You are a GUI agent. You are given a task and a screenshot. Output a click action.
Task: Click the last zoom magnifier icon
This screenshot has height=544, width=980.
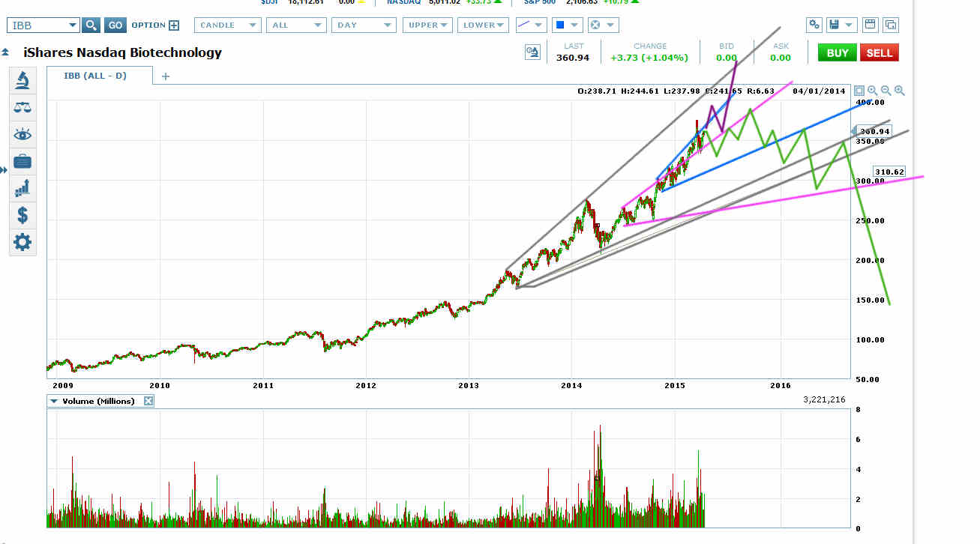click(900, 91)
